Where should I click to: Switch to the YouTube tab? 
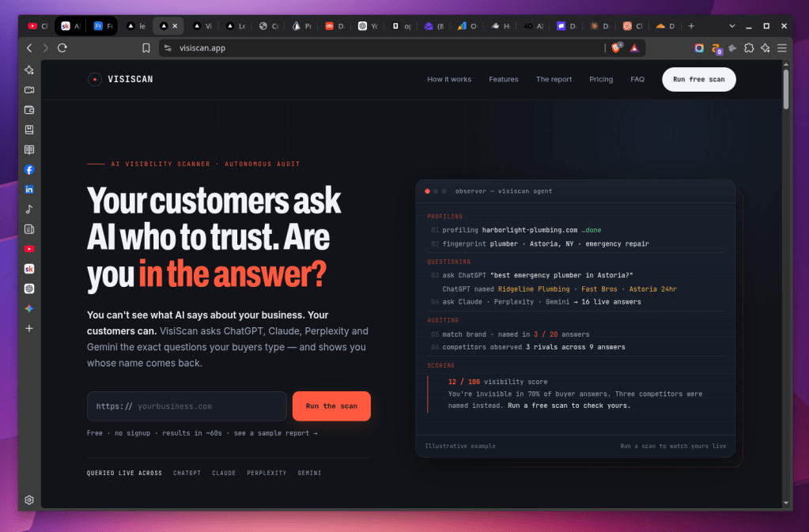click(x=37, y=26)
